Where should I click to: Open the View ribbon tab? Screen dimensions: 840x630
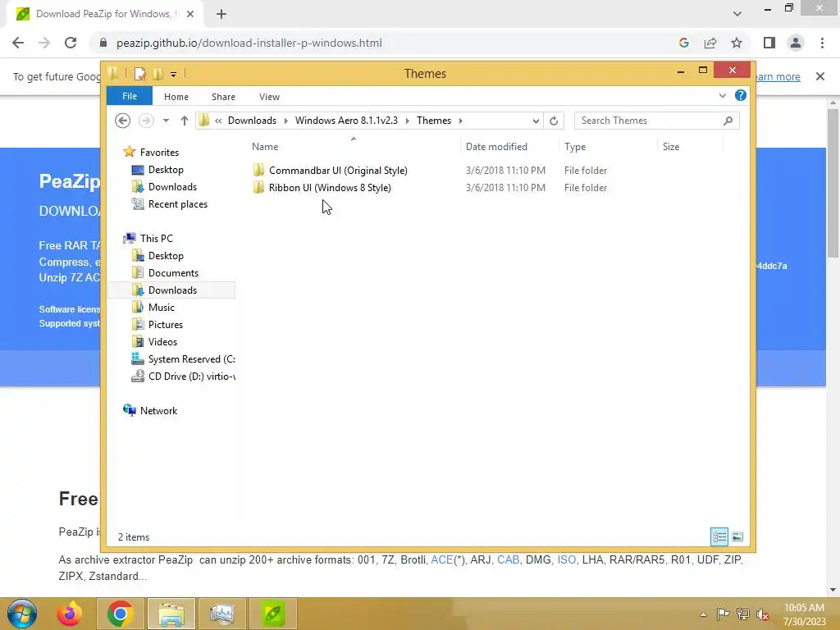(269, 97)
